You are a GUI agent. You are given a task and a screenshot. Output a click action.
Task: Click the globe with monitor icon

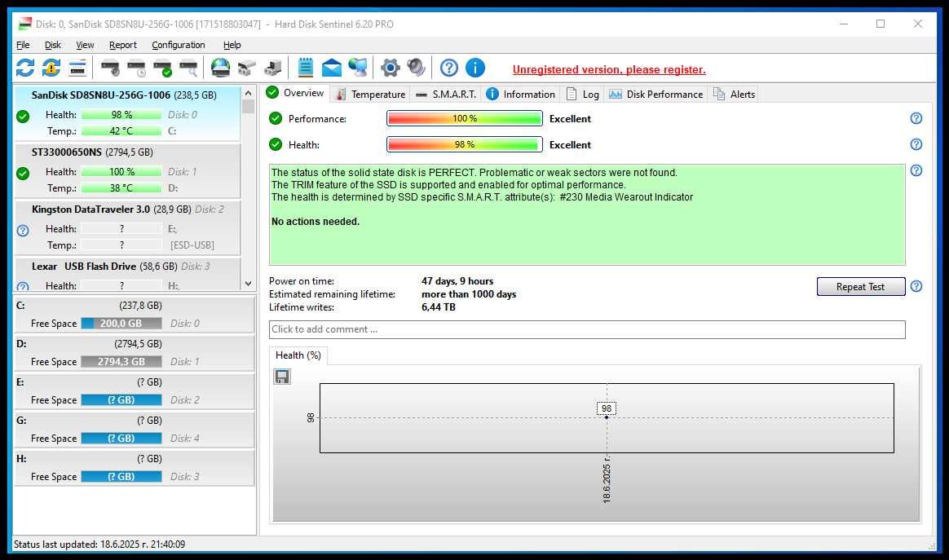[358, 68]
